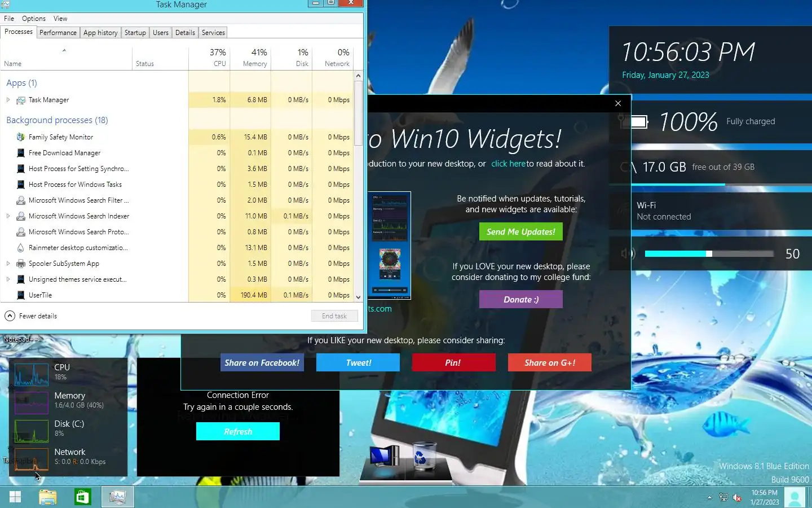Click the red Pin! button

[454, 363]
